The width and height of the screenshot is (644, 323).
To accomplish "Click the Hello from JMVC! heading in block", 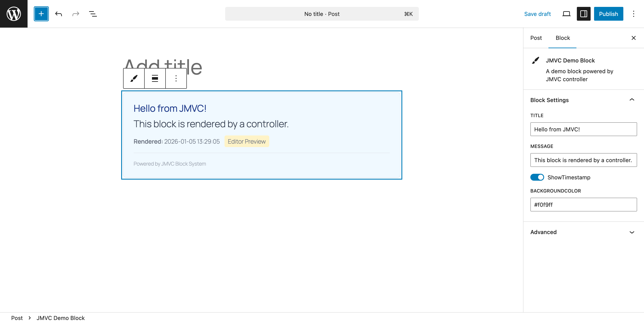I will point(170,108).
